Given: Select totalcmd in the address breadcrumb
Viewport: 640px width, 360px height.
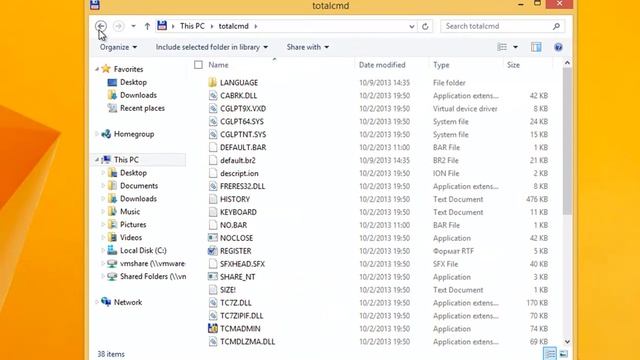Looking at the screenshot, I should pyautogui.click(x=233, y=26).
